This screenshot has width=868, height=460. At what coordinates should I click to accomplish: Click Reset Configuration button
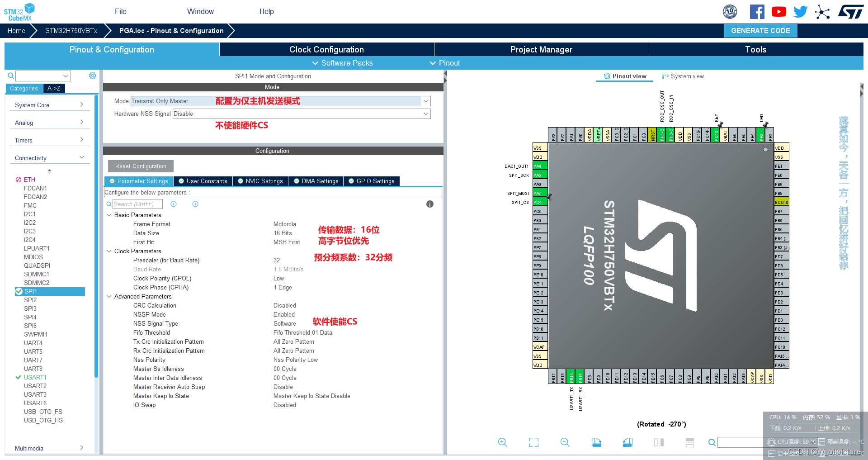141,166
